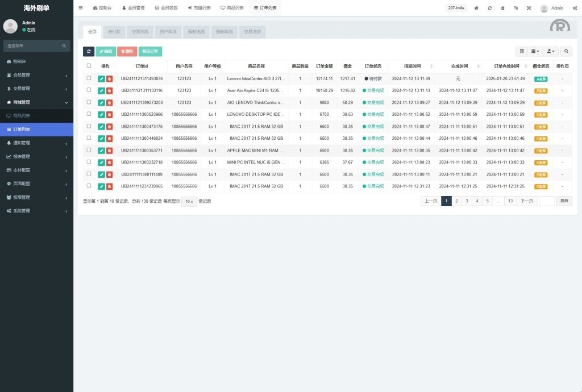Image resolution: width=582 pixels, height=392 pixels.
Task: Click the dark refresh button above table
Action: point(89,52)
